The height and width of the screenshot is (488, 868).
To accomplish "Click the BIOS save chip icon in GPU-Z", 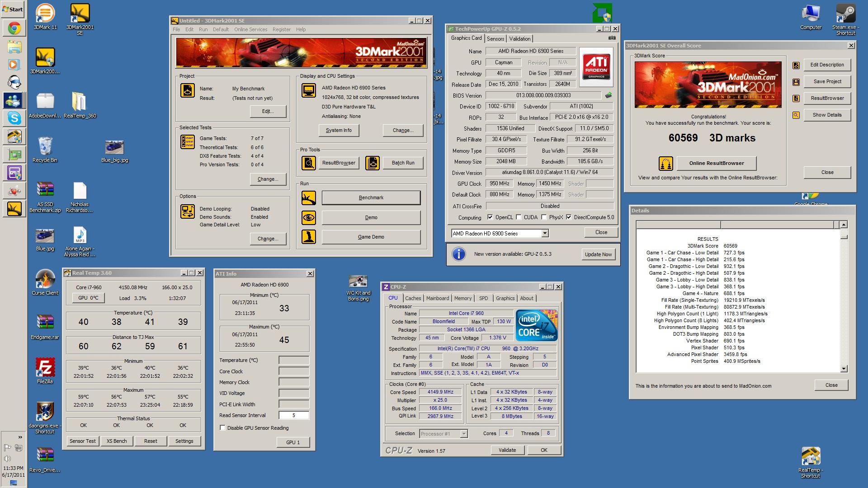I will coord(609,95).
